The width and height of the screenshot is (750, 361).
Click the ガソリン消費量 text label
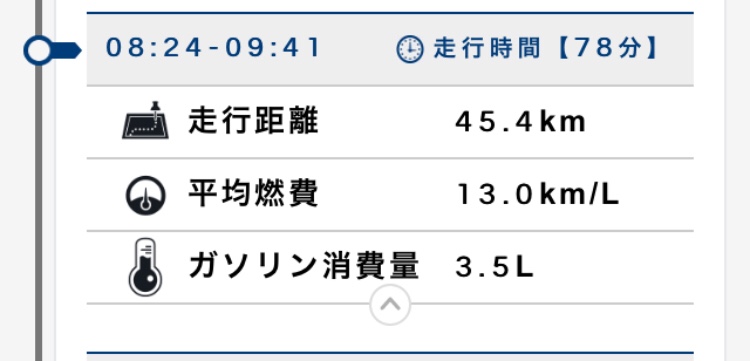click(304, 266)
